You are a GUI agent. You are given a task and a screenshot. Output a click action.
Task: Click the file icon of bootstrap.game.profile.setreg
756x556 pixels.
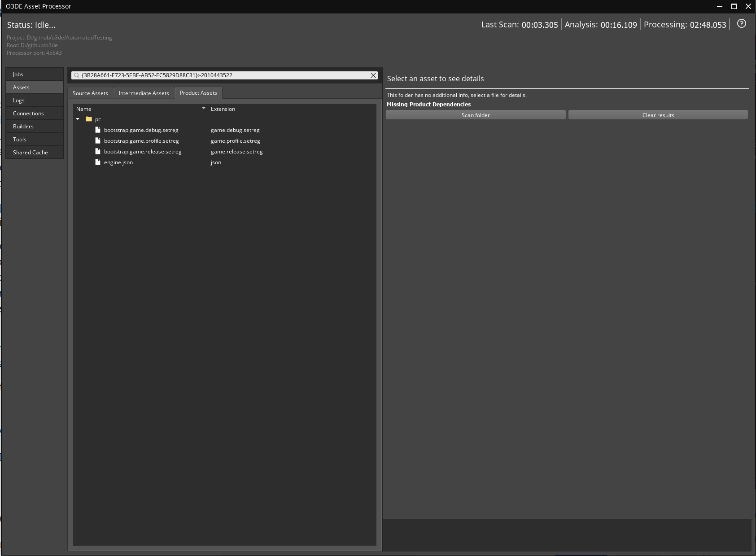coord(98,140)
